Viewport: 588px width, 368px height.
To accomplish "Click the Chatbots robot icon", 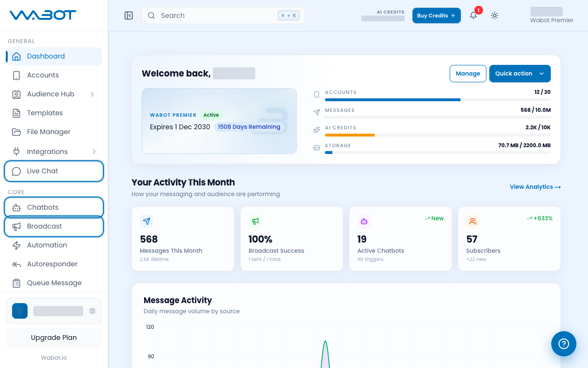I will [16, 207].
